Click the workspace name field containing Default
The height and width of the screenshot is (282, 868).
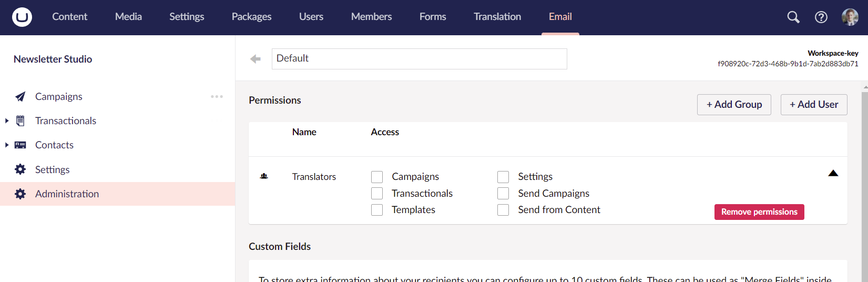coord(420,59)
